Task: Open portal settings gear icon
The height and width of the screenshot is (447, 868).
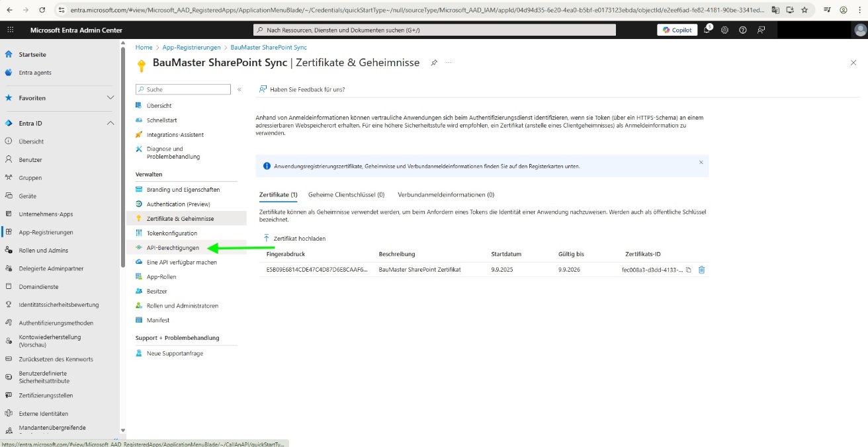Action: pyautogui.click(x=725, y=30)
